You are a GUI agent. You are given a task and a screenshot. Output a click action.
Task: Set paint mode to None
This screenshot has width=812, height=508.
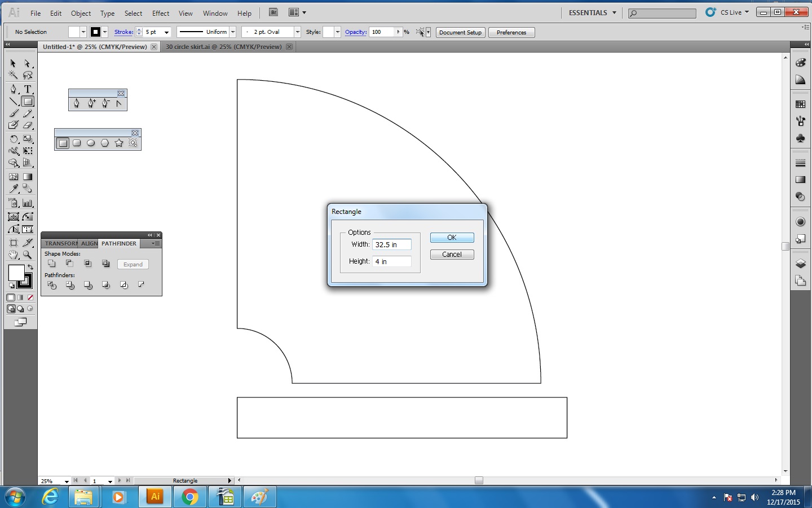point(30,297)
